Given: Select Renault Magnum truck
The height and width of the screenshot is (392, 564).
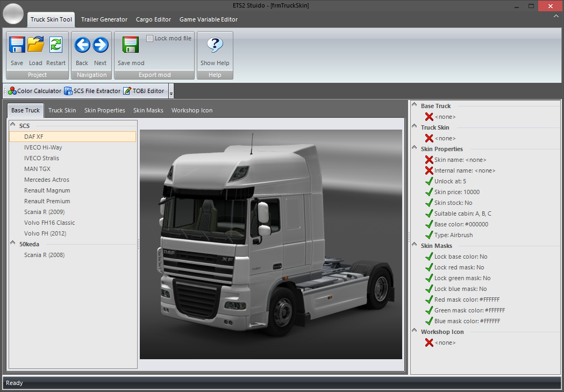Looking at the screenshot, I should click(73, 190).
